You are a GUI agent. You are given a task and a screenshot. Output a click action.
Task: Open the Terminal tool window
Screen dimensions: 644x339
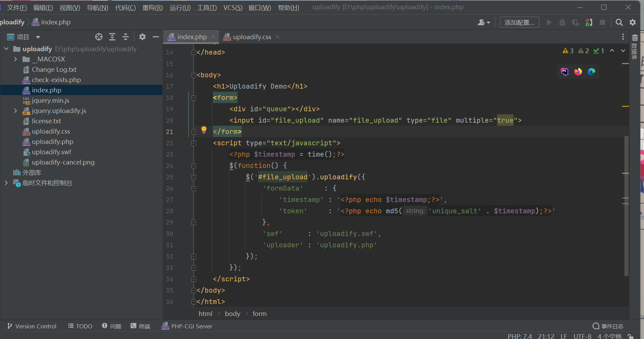pos(140,326)
